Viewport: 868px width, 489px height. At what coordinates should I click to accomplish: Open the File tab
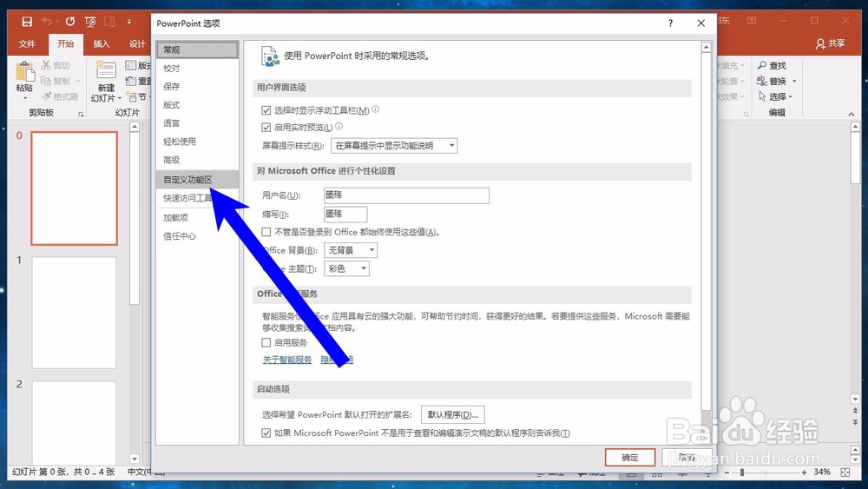pos(27,43)
